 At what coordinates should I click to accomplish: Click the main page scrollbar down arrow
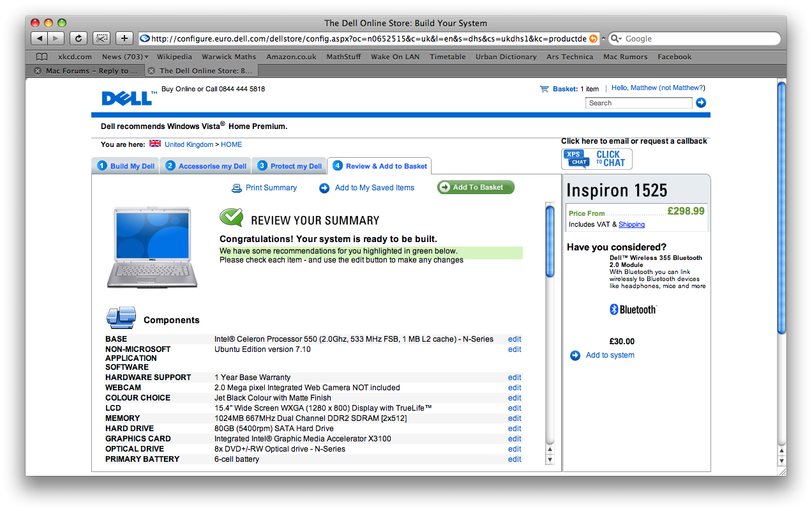pos(781,461)
